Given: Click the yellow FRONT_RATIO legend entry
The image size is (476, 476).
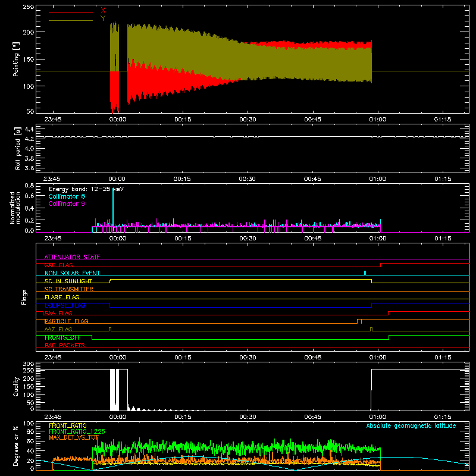Looking at the screenshot, I should (68, 425).
